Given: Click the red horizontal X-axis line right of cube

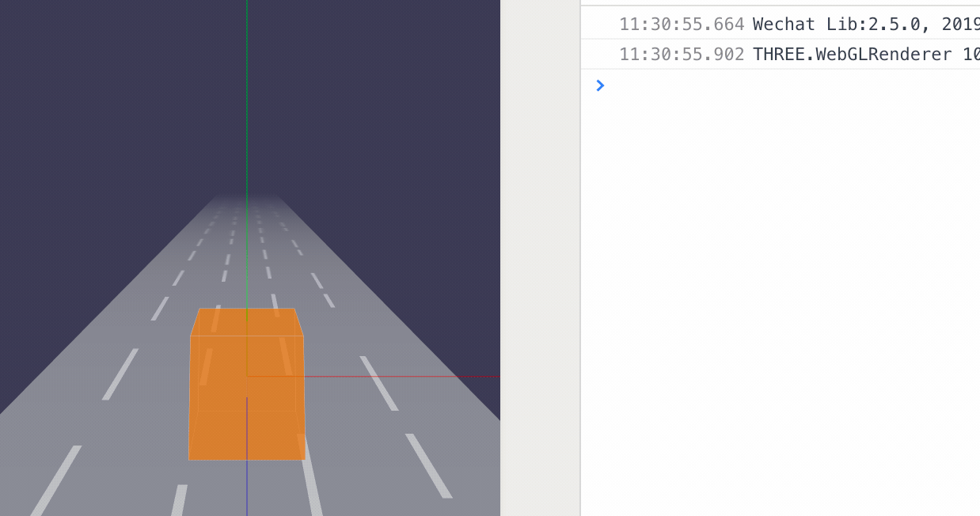Looking at the screenshot, I should [x=396, y=377].
